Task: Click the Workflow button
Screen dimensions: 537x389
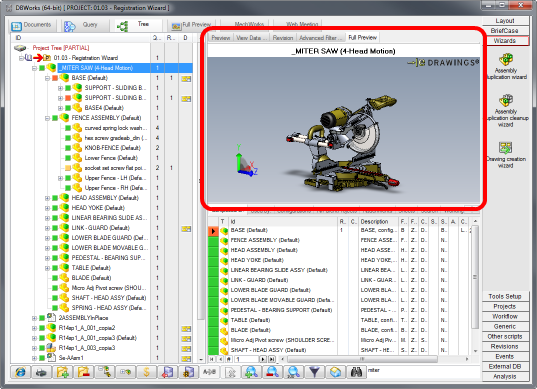Action: [505, 316]
